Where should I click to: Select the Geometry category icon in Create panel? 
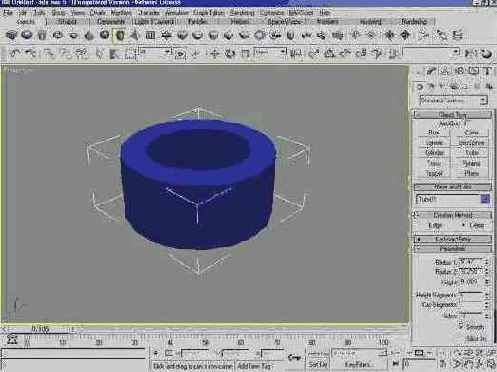(420, 87)
